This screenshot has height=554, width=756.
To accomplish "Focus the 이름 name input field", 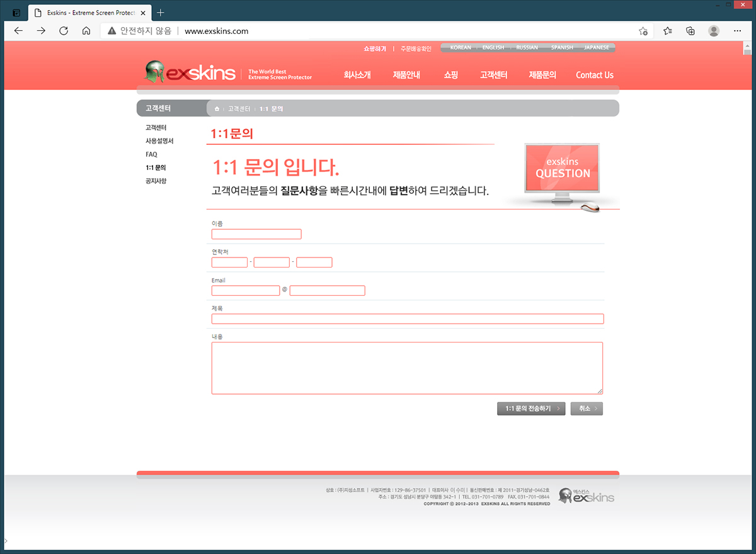I will 256,234.
